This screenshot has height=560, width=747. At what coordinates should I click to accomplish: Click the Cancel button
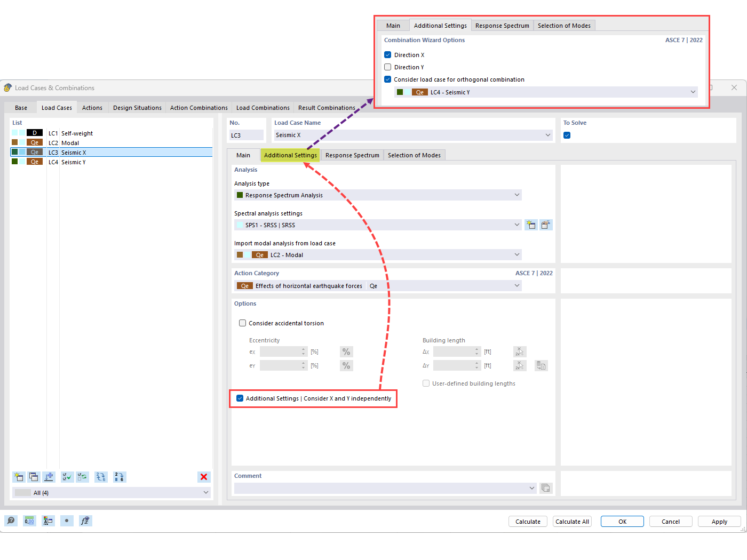pyautogui.click(x=671, y=521)
